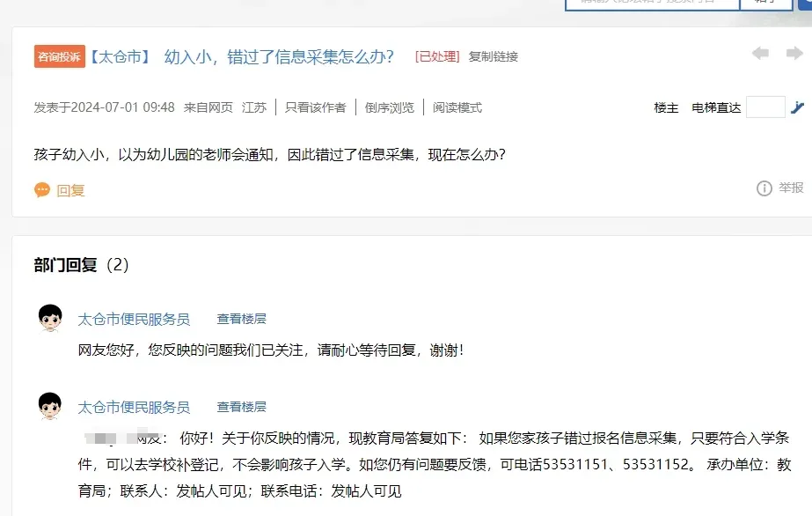Click second reply's avatar image
812x516 pixels.
50,406
